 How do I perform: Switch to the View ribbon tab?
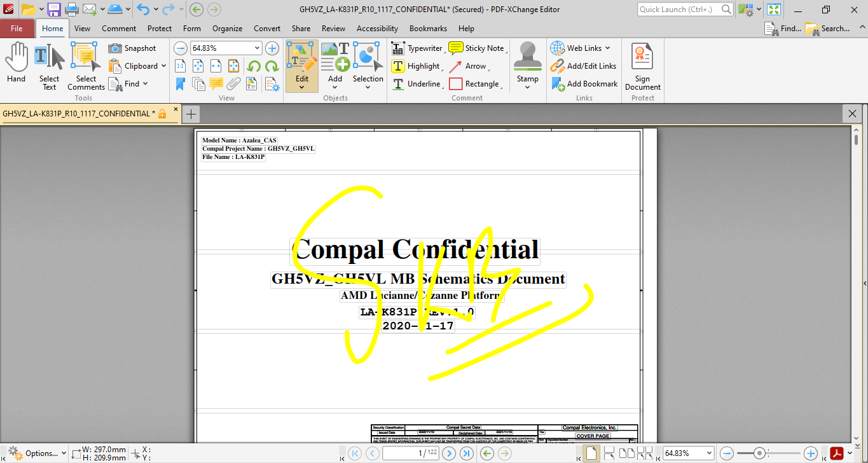pos(82,29)
